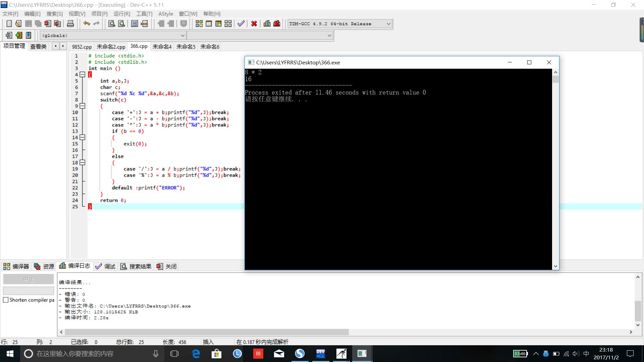
Task: Click the new project icon
Action: point(9,35)
